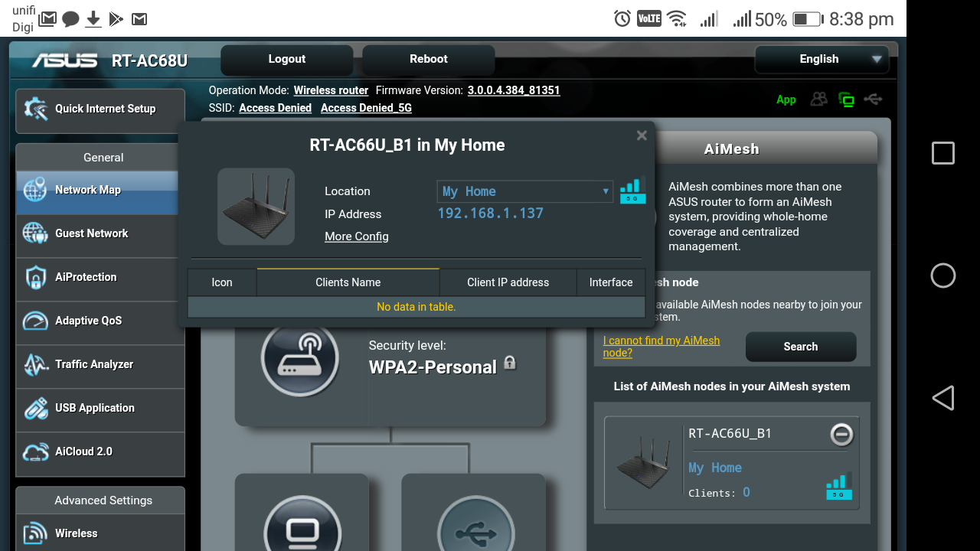Click the green network connection status icon

pos(846,99)
